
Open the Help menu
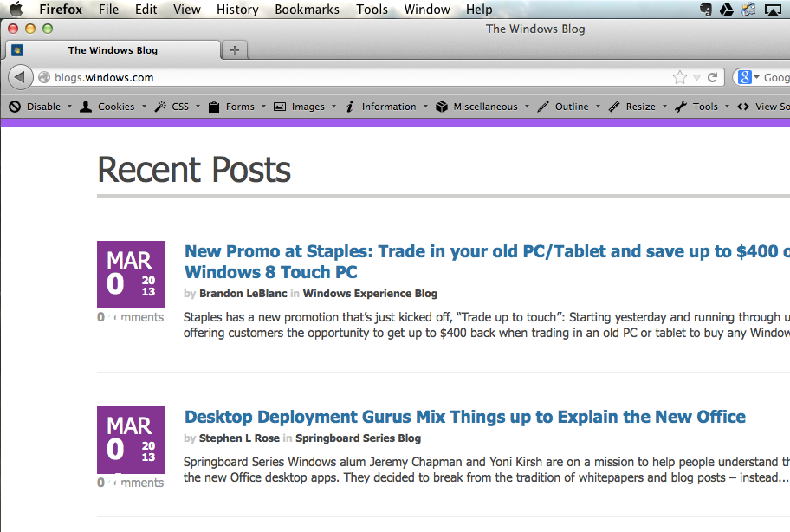(479, 9)
